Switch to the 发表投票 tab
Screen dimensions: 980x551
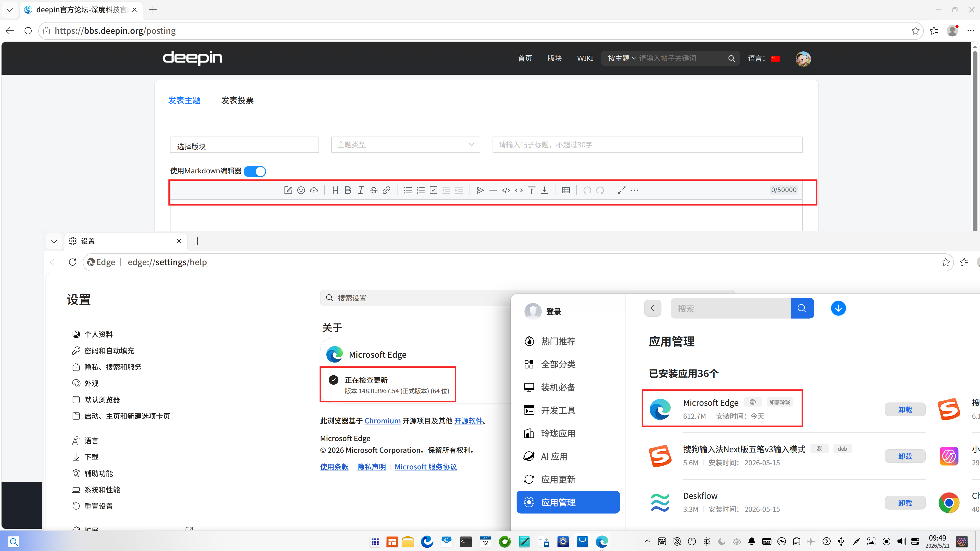tap(237, 100)
